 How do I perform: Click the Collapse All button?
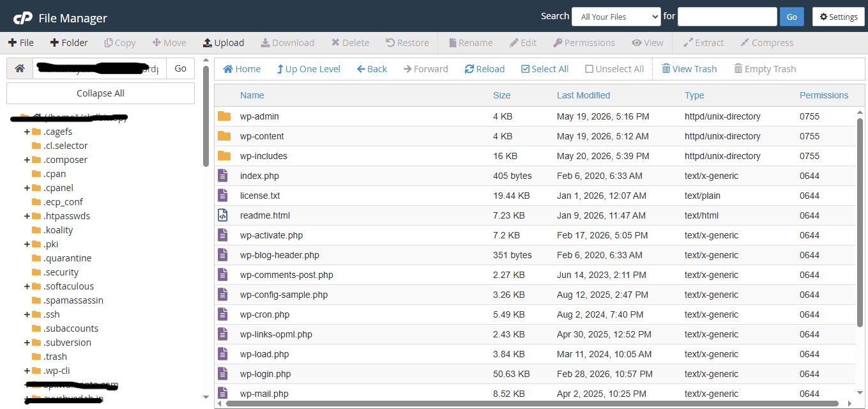100,93
